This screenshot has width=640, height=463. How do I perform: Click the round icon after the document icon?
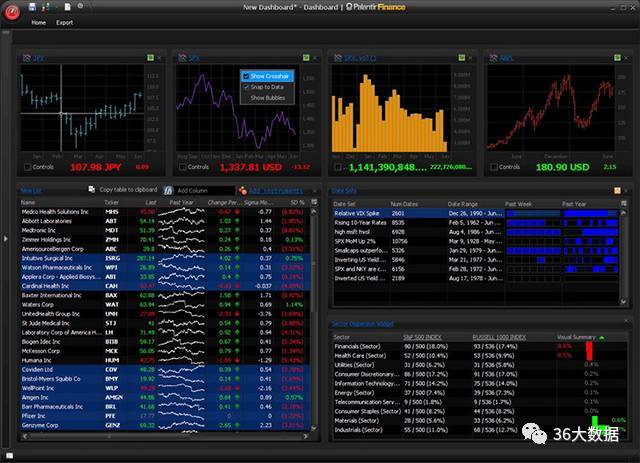(80, 6)
